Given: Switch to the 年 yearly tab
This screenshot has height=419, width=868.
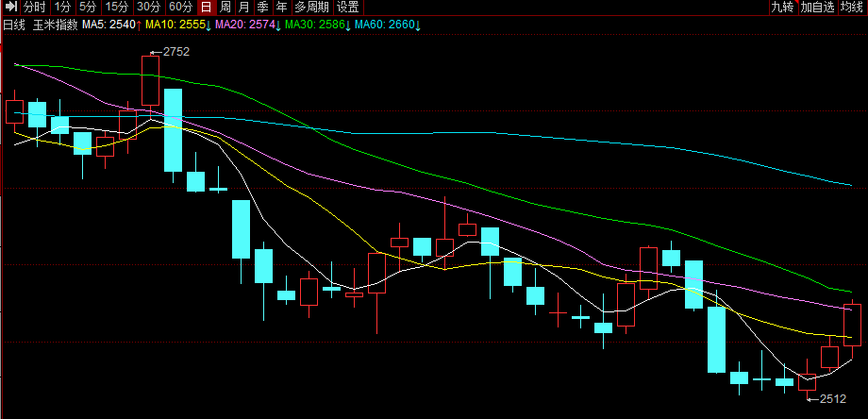Looking at the screenshot, I should [x=282, y=8].
